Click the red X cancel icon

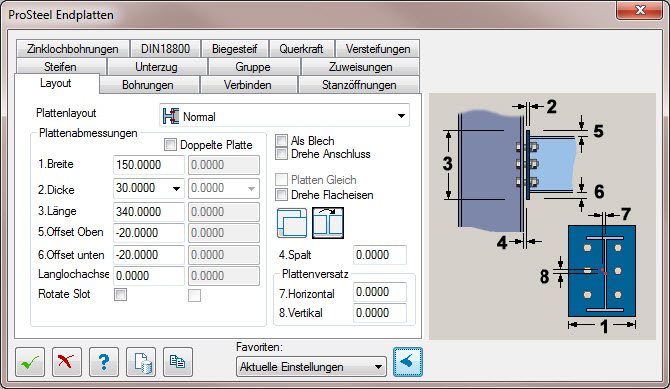[67, 362]
